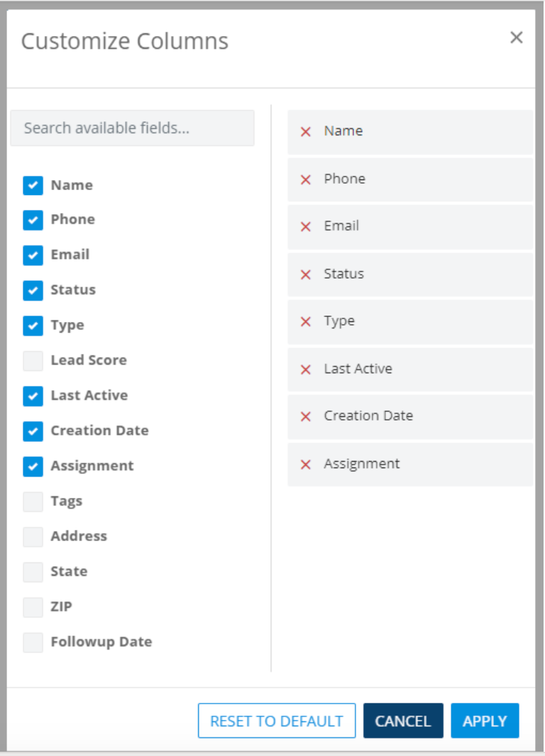Remove Assignment column via red X

pos(306,465)
